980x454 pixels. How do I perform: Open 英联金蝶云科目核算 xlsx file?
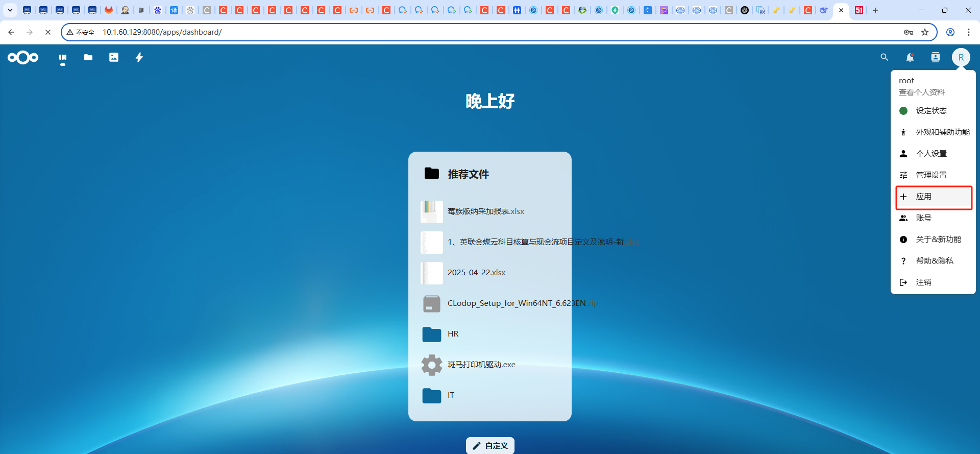(x=490, y=242)
